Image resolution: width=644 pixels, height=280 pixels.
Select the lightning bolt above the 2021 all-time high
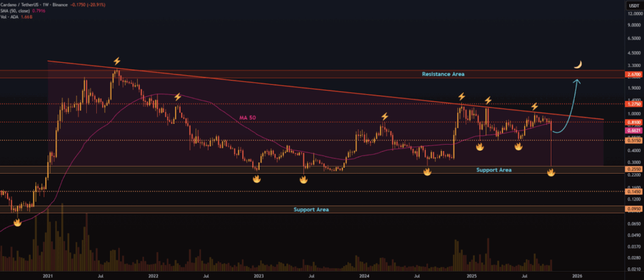[x=116, y=61]
